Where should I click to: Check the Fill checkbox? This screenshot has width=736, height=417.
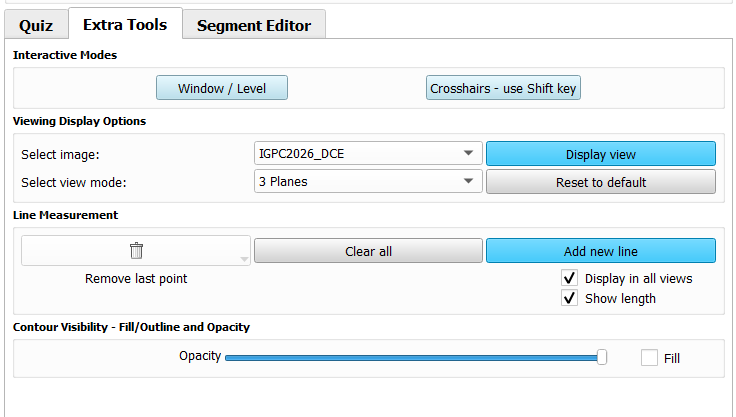coord(650,357)
